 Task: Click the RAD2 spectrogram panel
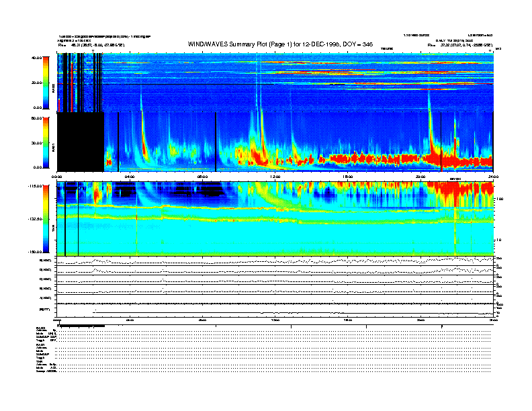click(x=275, y=83)
